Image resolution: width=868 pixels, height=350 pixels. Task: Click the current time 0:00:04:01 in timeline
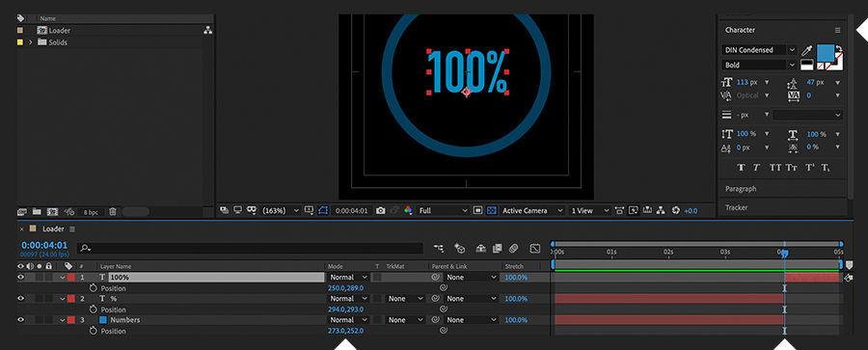44,245
